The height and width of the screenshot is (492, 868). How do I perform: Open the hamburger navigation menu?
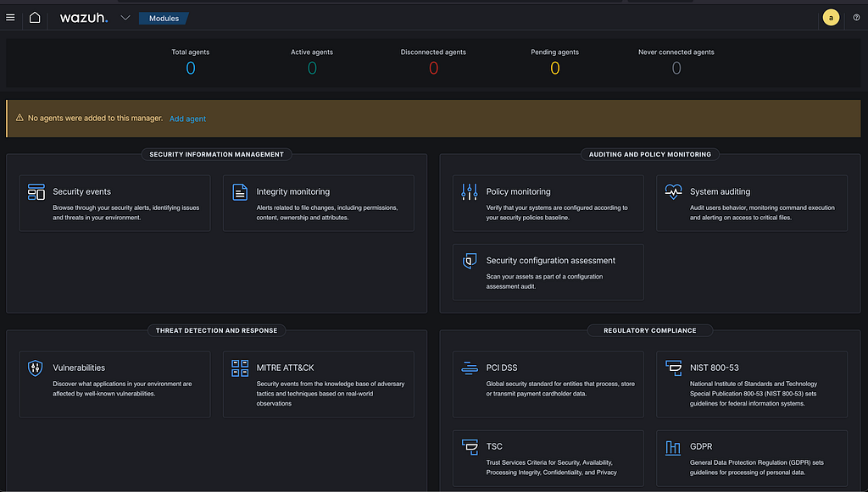coord(10,18)
